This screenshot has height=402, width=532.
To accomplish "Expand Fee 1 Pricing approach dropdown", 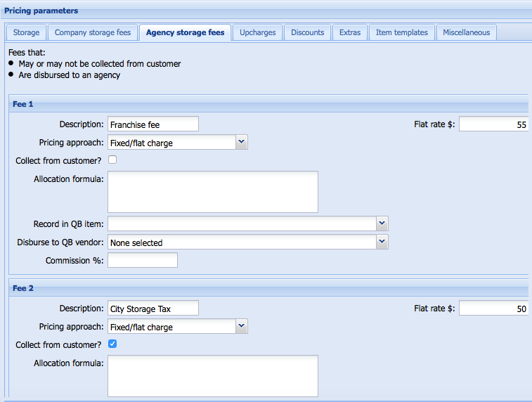I will (x=241, y=143).
